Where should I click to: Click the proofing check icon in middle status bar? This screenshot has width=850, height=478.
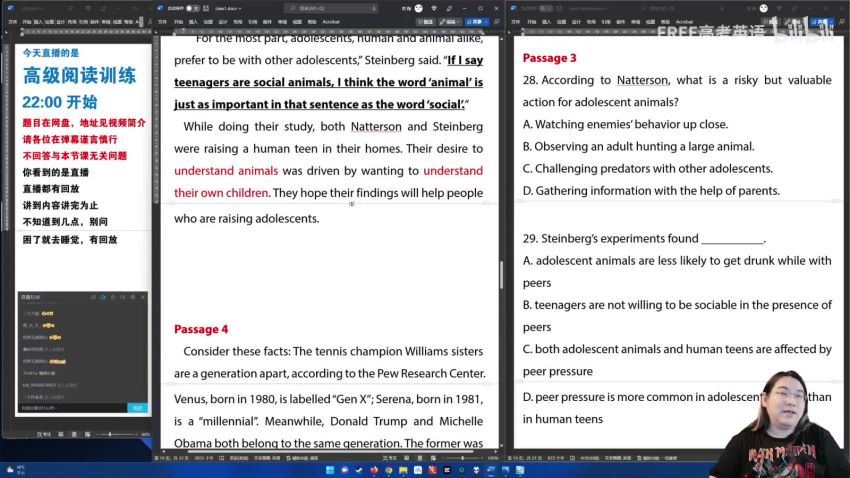click(x=221, y=458)
